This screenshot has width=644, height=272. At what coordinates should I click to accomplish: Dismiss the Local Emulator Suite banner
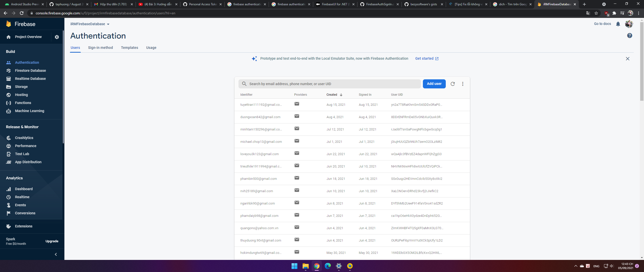coord(627,59)
